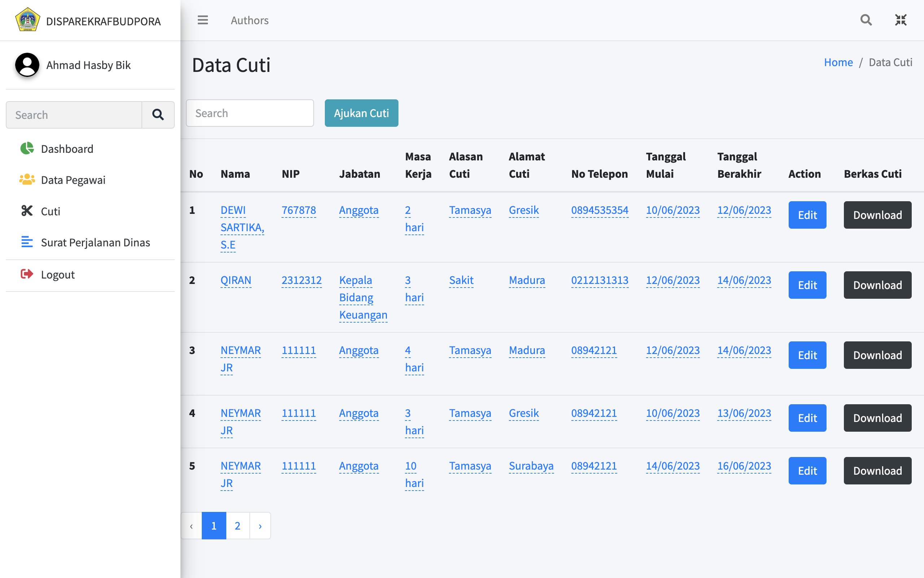Image resolution: width=924 pixels, height=578 pixels.
Task: Click name DEWI SARTIKA, S.E
Action: pyautogui.click(x=242, y=228)
